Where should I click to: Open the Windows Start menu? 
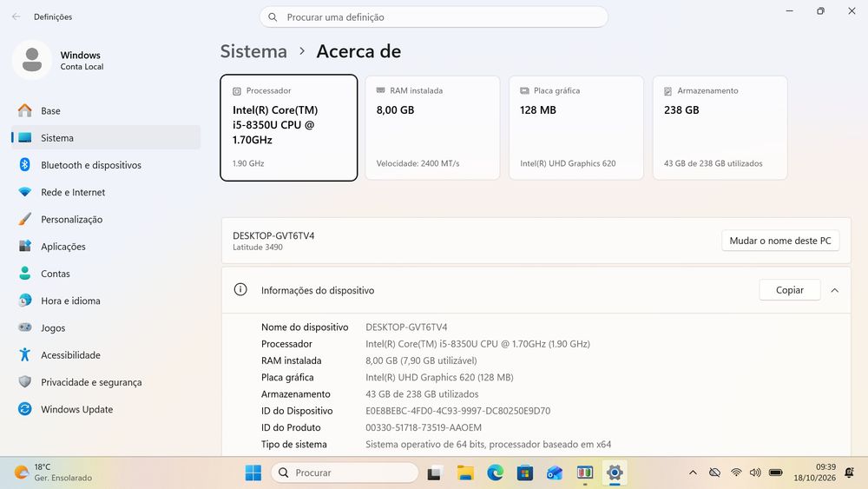(x=253, y=473)
